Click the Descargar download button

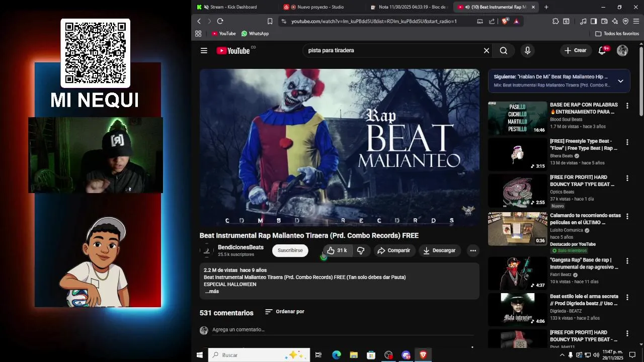point(439,250)
